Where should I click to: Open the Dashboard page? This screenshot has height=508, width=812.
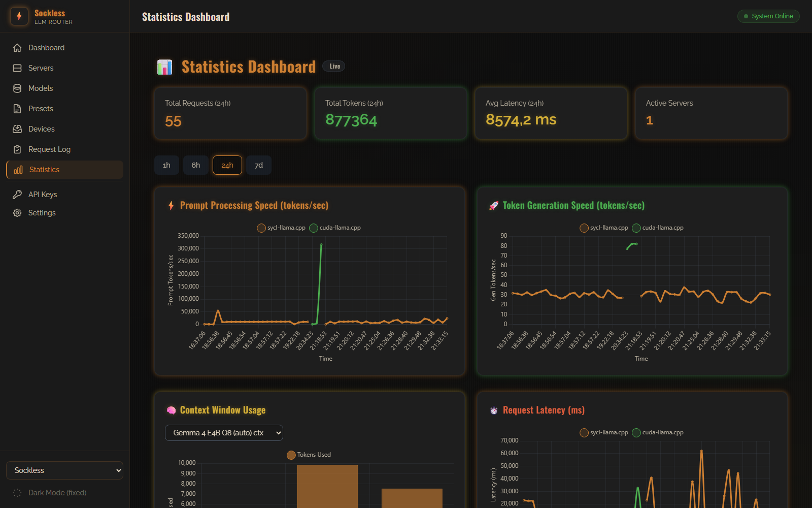point(64,48)
